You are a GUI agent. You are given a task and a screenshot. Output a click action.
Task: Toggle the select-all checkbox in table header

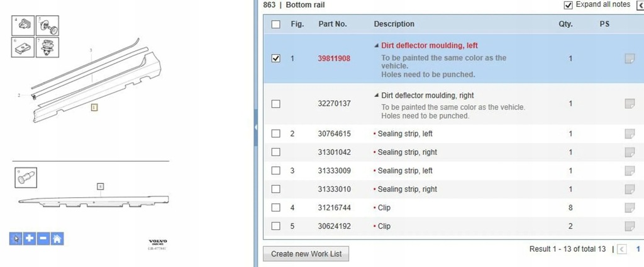276,25
